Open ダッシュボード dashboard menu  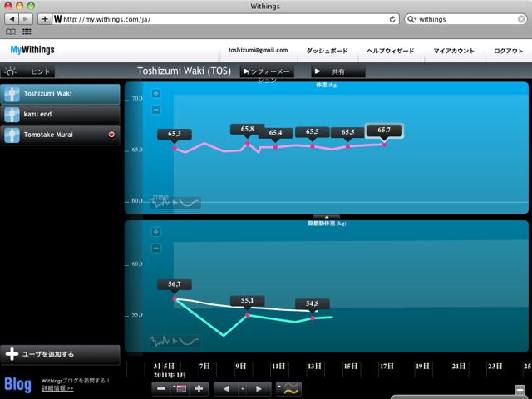click(327, 51)
